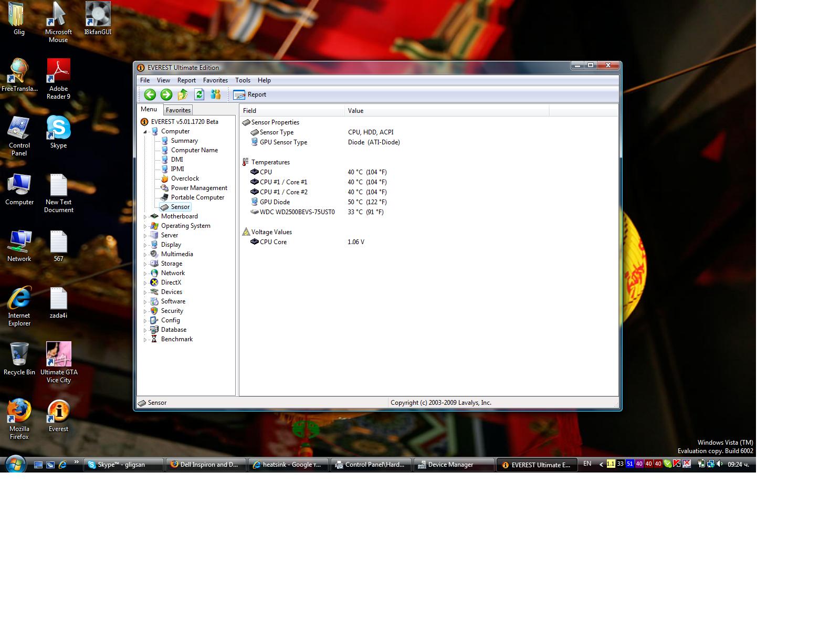Click the Field column header
Viewport: 840px width, 630px height.
[x=292, y=110]
